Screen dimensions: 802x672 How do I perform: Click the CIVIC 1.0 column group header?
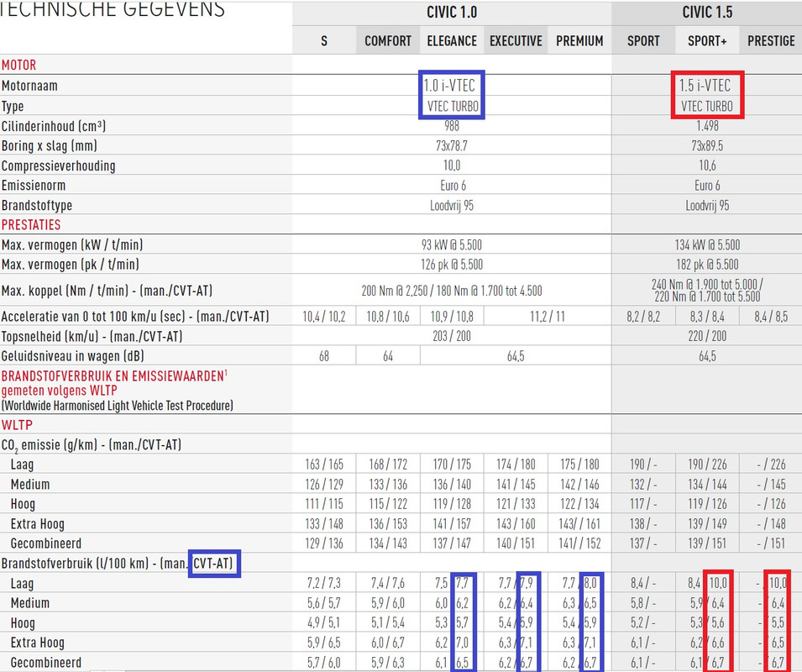[x=452, y=13]
